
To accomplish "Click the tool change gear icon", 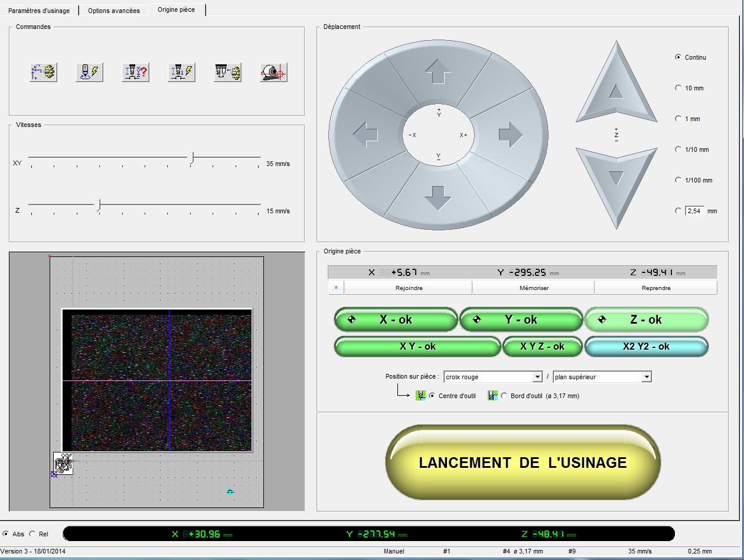I will tap(227, 72).
